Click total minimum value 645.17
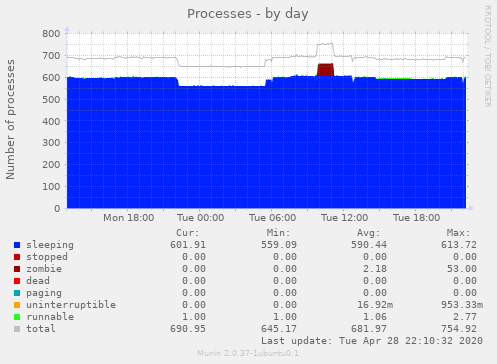Image resolution: width=497 pixels, height=364 pixels. pos(279,329)
